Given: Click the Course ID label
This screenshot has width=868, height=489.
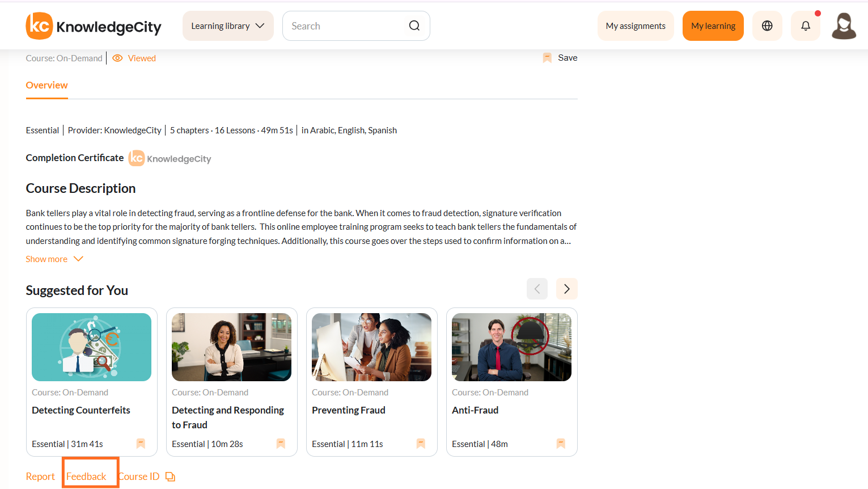Looking at the screenshot, I should [x=139, y=477].
